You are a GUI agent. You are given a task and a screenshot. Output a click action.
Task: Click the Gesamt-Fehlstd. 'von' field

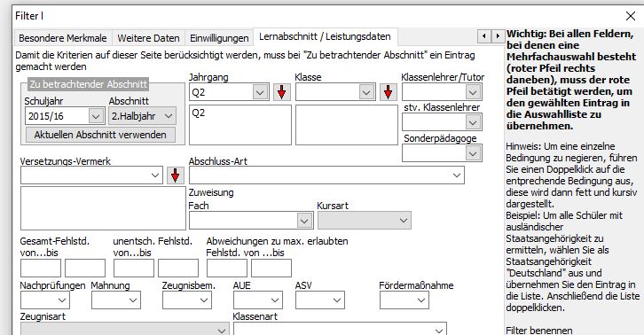[x=41, y=268]
